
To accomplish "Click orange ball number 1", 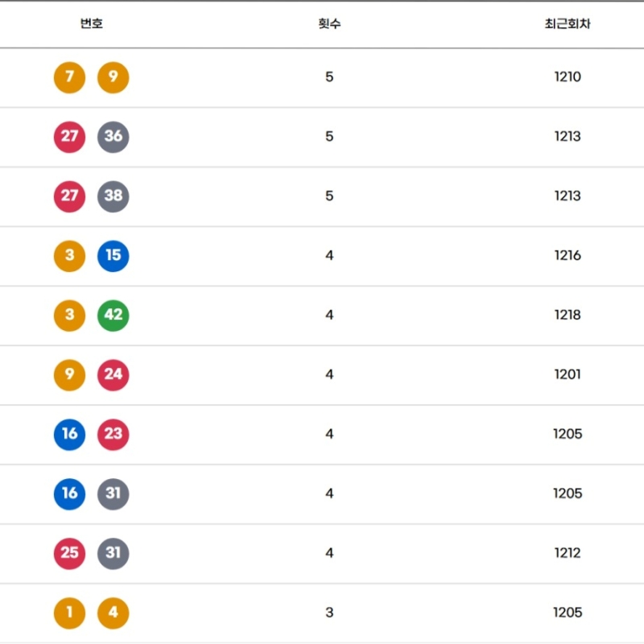I will [69, 613].
